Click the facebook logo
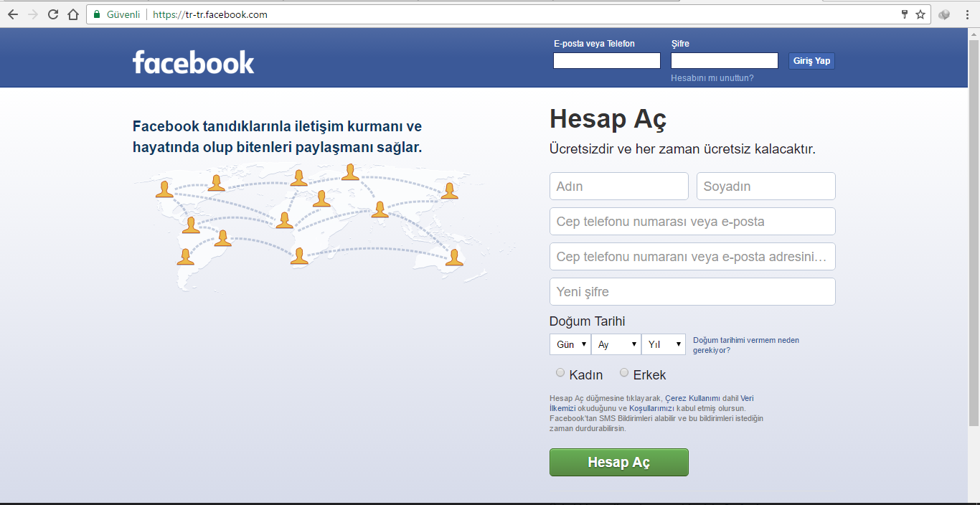The image size is (980, 505). [194, 62]
